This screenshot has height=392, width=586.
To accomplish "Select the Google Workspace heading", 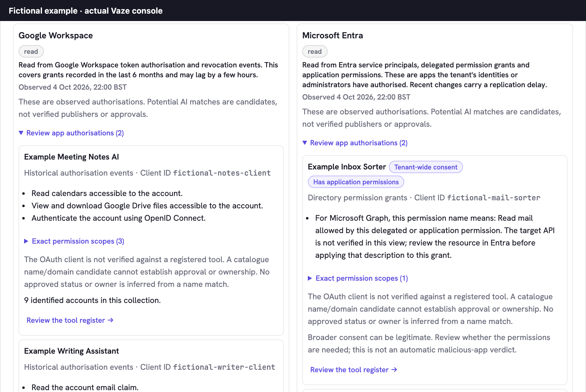I will pyautogui.click(x=56, y=36).
